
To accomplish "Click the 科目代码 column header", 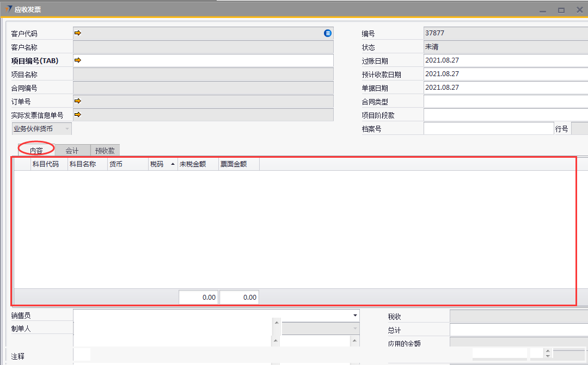I will 46,164.
